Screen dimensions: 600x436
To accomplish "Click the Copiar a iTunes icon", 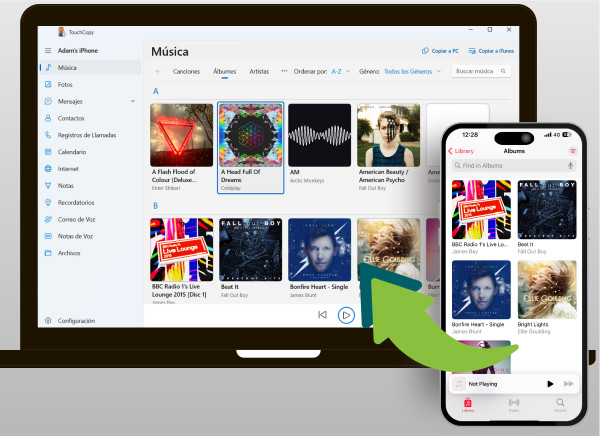I will pos(472,51).
